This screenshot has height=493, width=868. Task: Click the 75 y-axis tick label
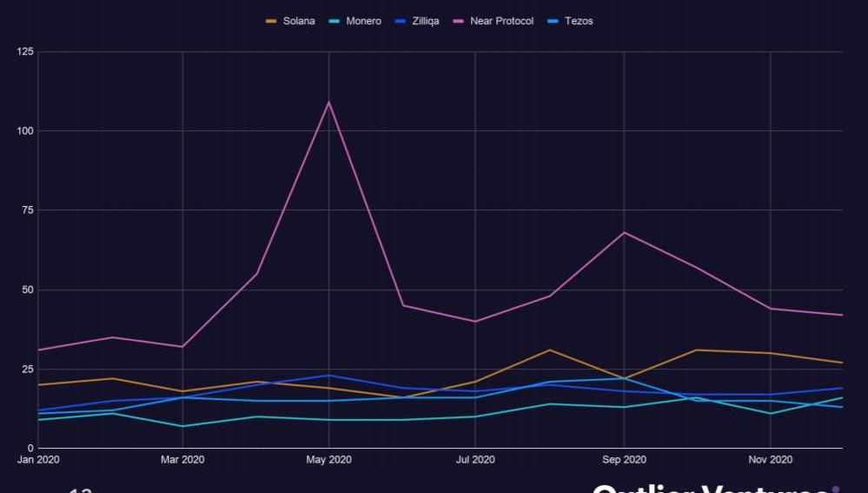pyautogui.click(x=28, y=210)
